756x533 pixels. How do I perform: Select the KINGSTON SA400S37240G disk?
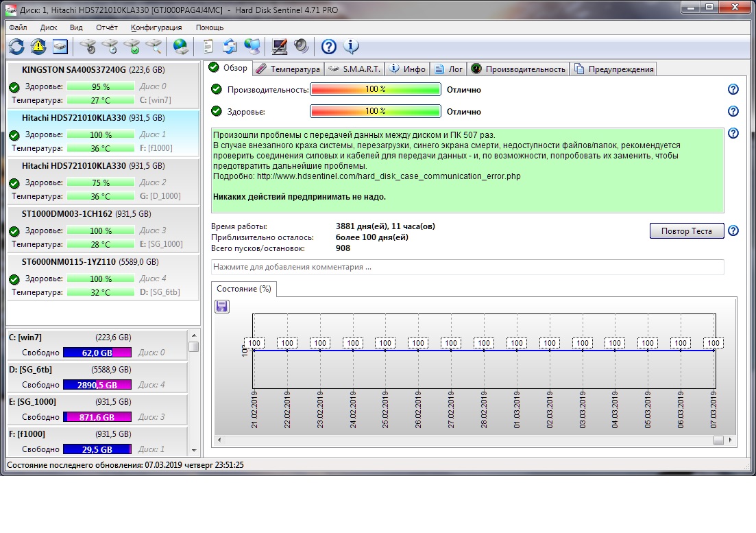pyautogui.click(x=103, y=84)
